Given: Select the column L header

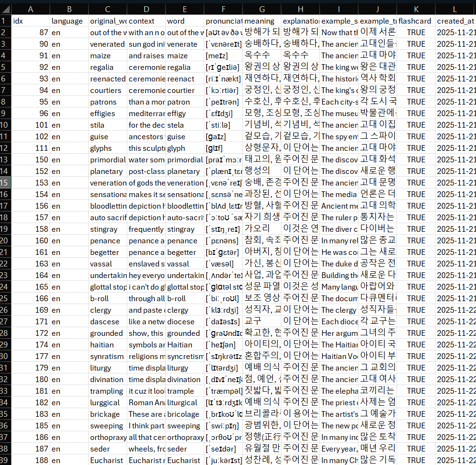Looking at the screenshot, I should coord(455,9).
